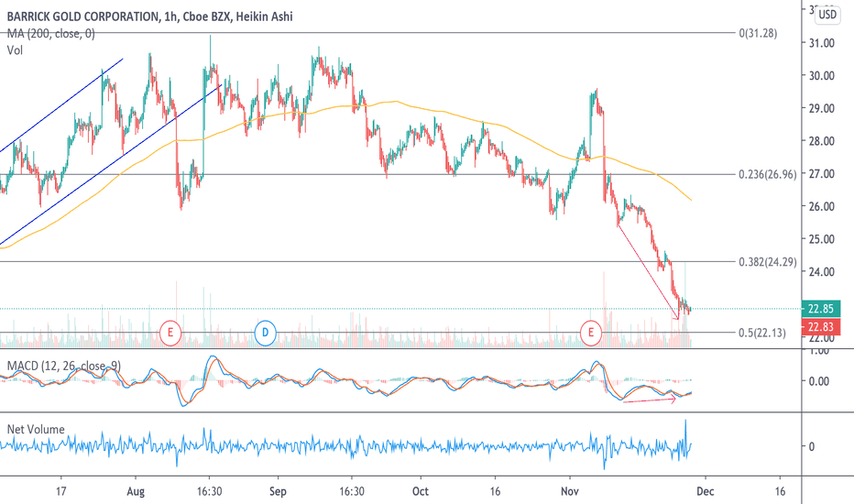Click the 0.236(26.96) Fibonacci level label

point(767,174)
